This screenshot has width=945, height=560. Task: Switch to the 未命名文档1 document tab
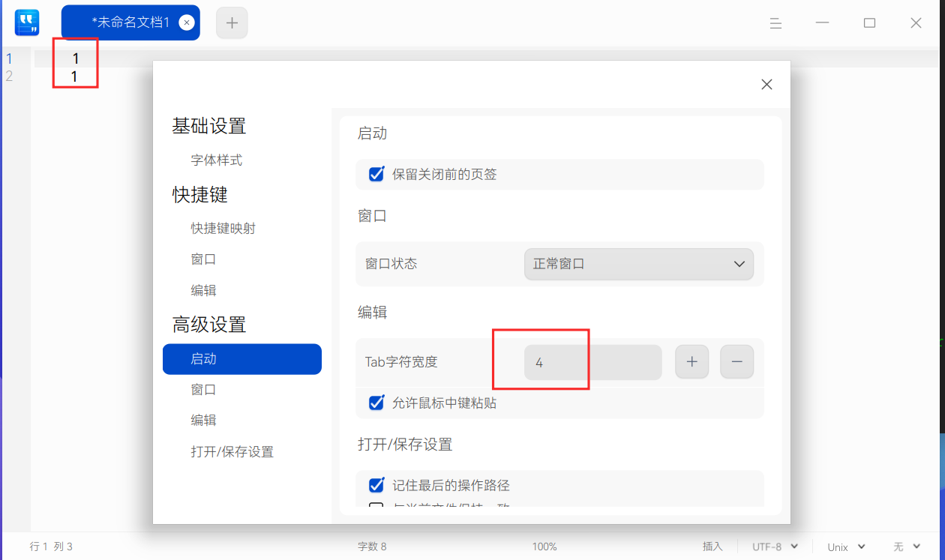[130, 22]
